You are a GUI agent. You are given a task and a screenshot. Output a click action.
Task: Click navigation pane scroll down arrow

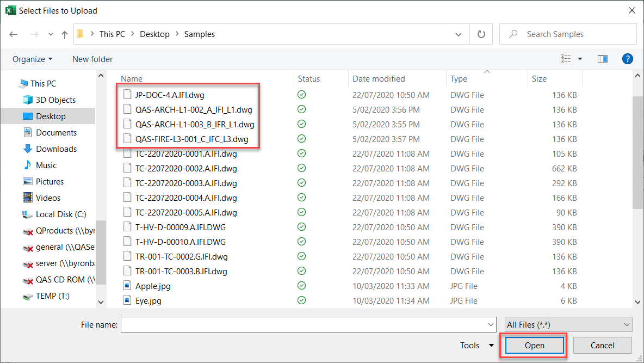(x=101, y=302)
